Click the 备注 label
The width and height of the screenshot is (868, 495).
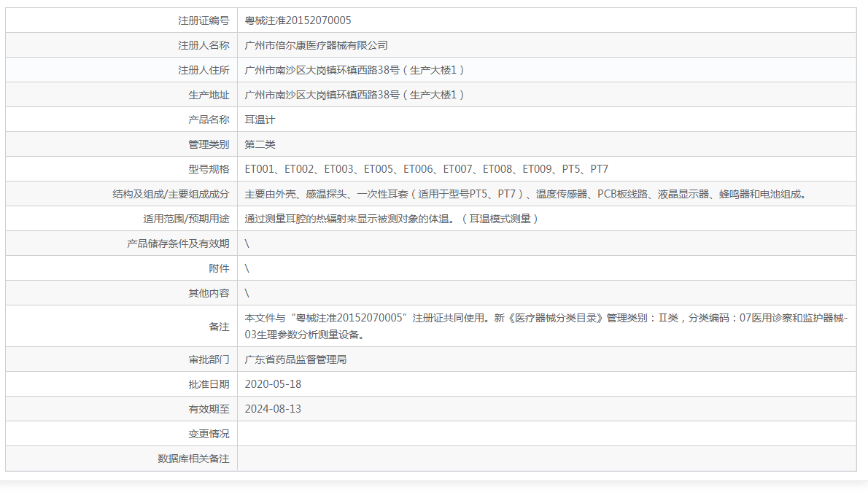click(x=219, y=327)
